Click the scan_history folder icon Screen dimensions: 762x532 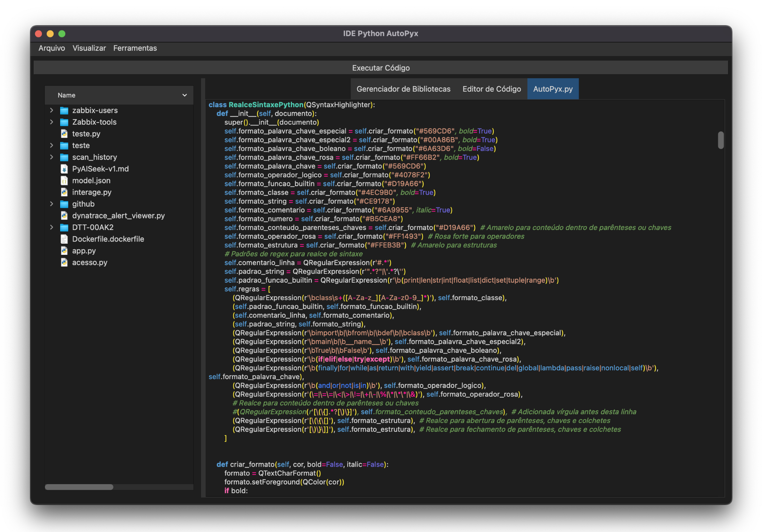pos(64,157)
